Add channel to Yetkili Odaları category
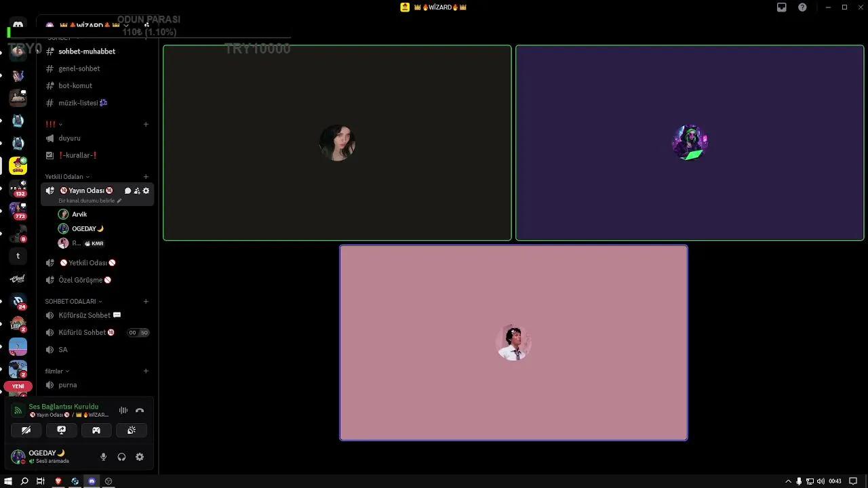Viewport: 868px width, 488px height. (x=146, y=177)
